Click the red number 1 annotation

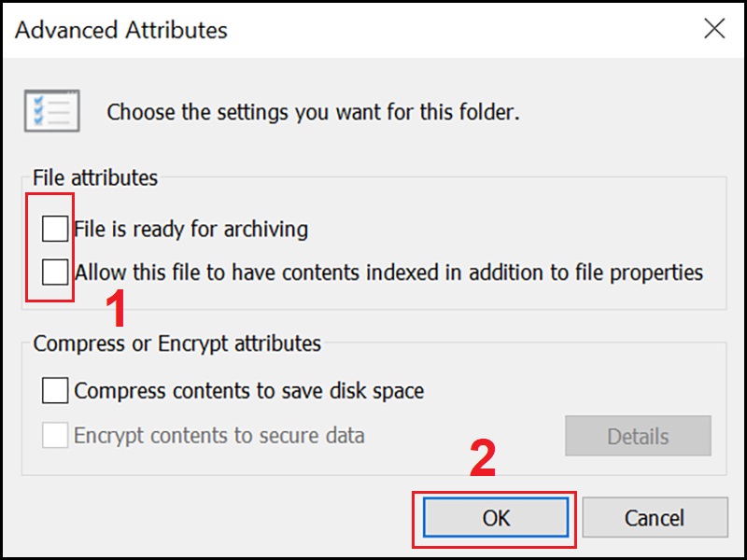(x=116, y=308)
